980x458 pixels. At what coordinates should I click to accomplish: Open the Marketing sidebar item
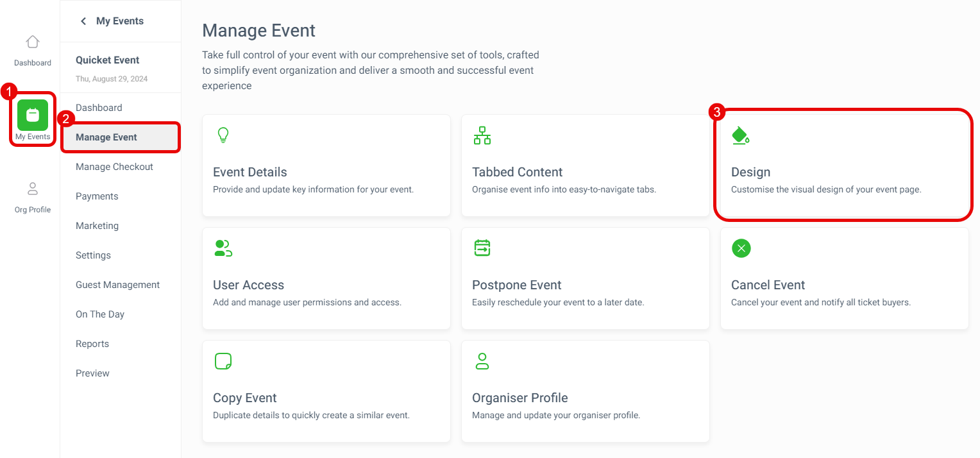point(97,226)
